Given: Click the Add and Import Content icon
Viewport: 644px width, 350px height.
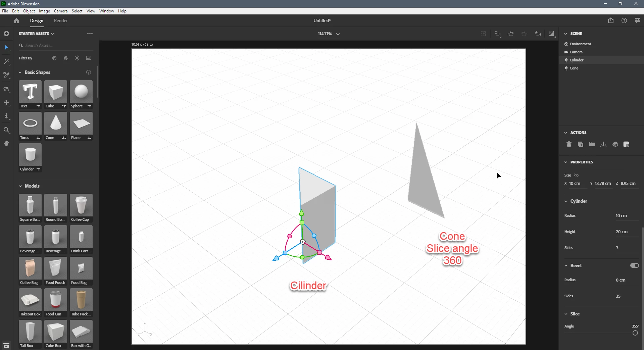Looking at the screenshot, I should [6, 34].
